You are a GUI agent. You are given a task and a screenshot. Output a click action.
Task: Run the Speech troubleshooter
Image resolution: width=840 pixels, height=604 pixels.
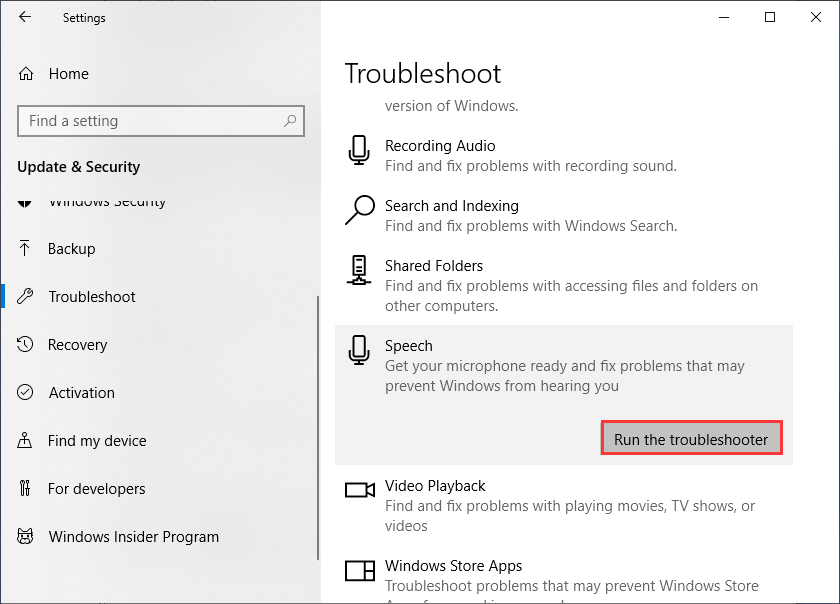pos(691,439)
